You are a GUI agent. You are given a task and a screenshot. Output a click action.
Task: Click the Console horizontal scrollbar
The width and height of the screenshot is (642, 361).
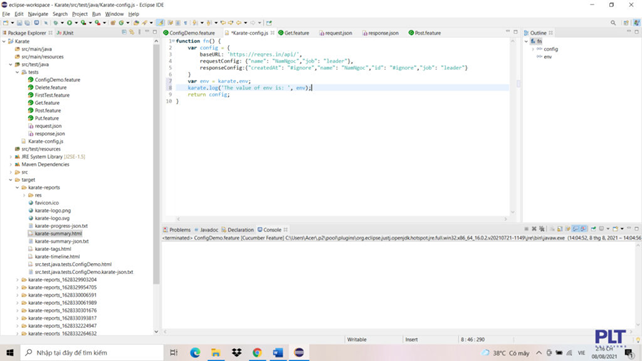399,332
